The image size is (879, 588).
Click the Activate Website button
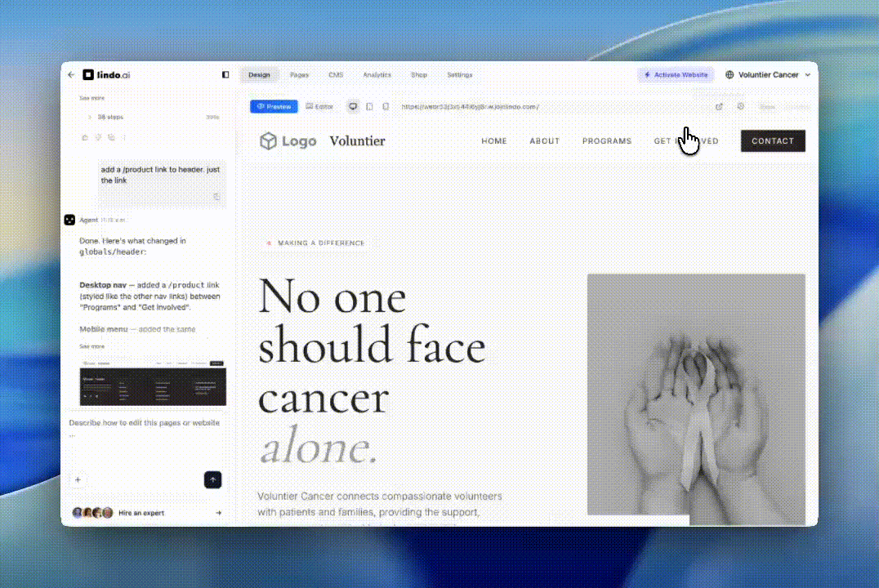pyautogui.click(x=676, y=74)
